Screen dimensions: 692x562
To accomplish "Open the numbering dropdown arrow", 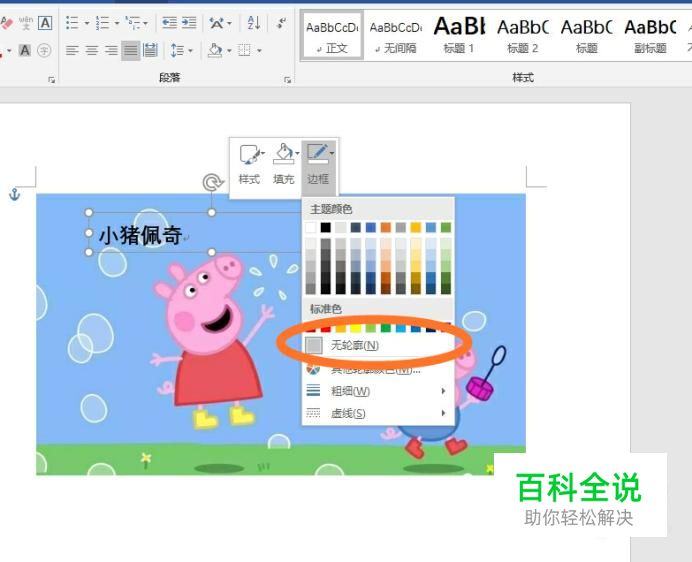I will click(117, 23).
